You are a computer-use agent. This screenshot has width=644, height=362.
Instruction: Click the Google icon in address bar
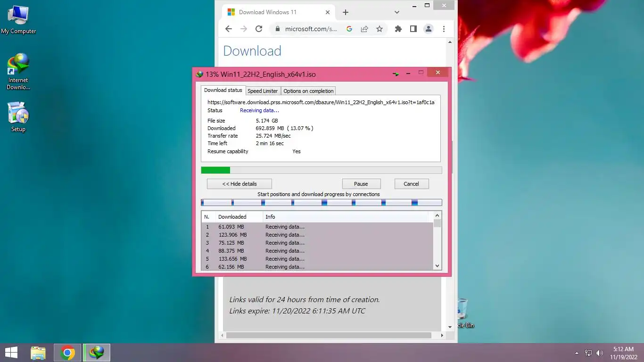point(349,29)
